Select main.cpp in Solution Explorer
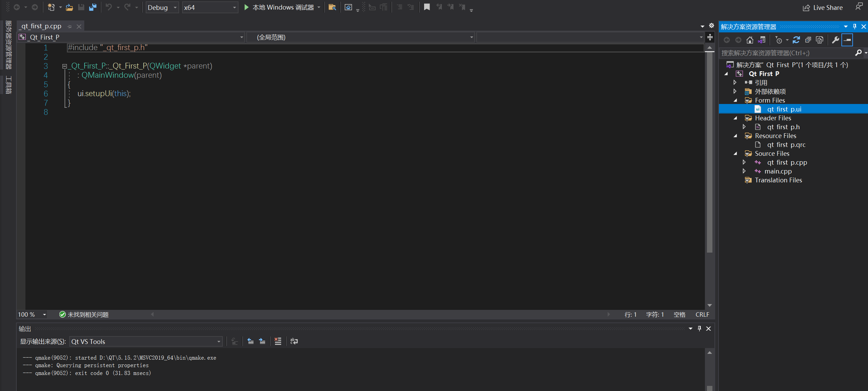868x391 pixels. tap(778, 171)
